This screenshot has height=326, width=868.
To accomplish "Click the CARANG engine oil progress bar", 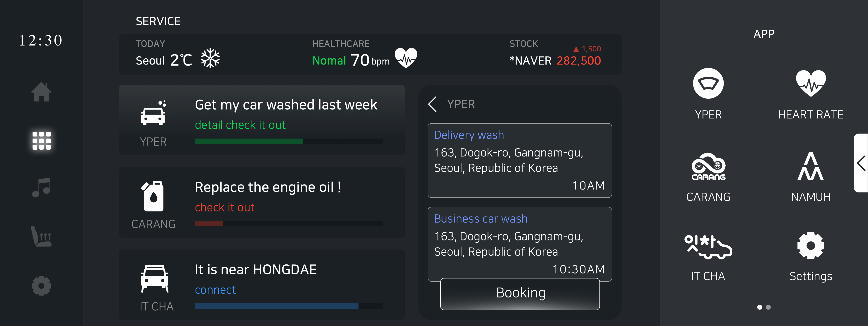I will pyautogui.click(x=289, y=223).
